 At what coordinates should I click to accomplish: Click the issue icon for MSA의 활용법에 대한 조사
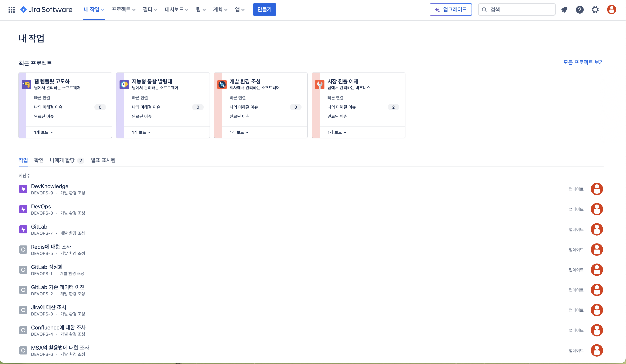(x=23, y=350)
